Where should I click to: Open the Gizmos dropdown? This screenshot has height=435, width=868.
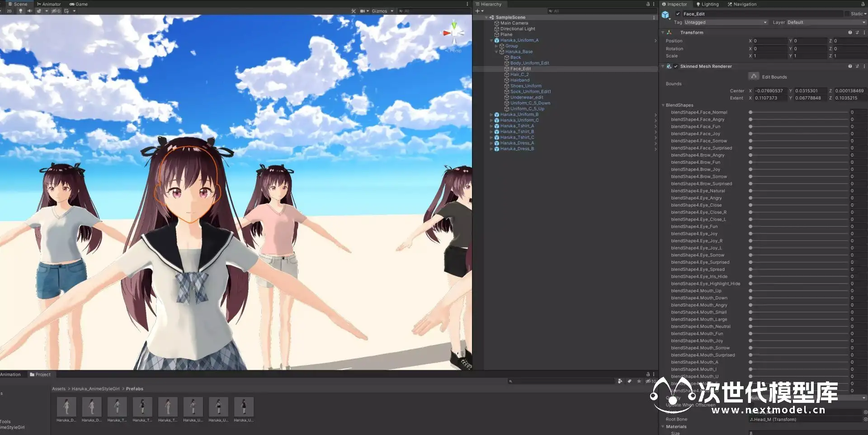tap(382, 11)
